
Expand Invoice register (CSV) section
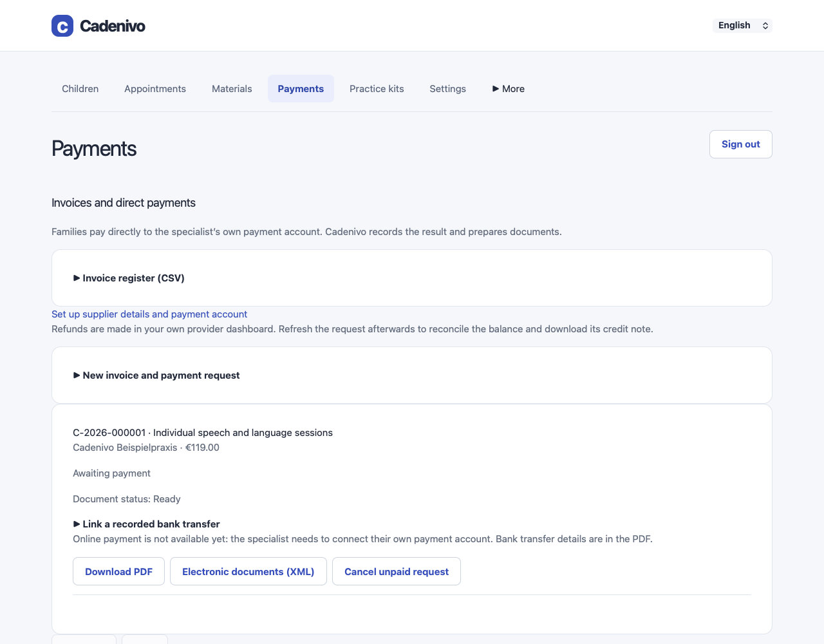tap(129, 278)
